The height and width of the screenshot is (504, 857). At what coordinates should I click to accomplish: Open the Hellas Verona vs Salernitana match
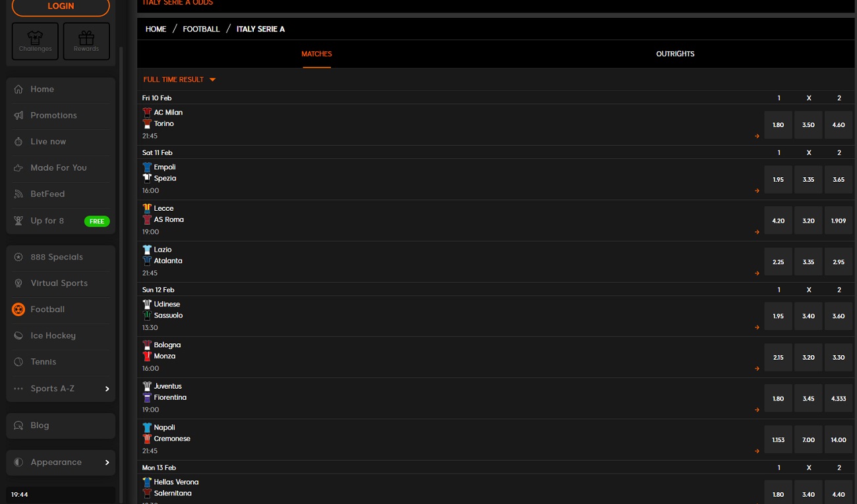(x=450, y=489)
